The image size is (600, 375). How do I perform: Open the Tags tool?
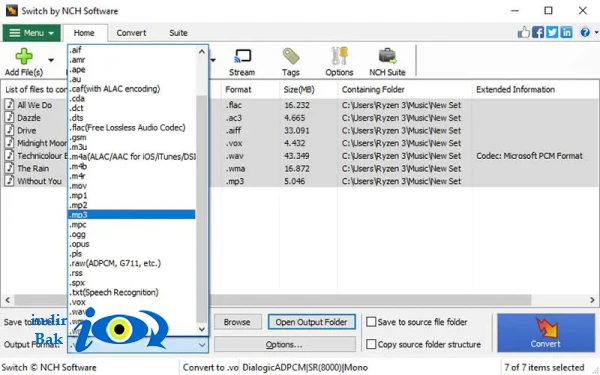click(291, 62)
